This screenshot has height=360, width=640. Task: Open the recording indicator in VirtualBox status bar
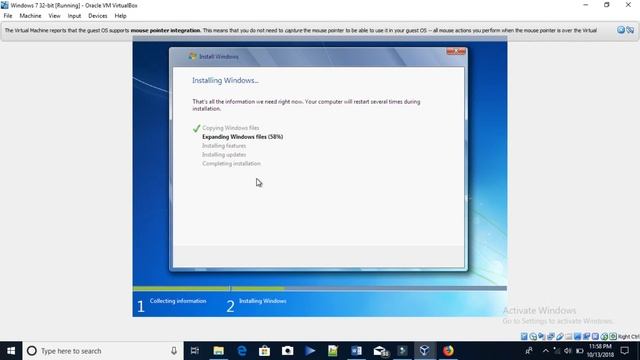[x=587, y=337]
